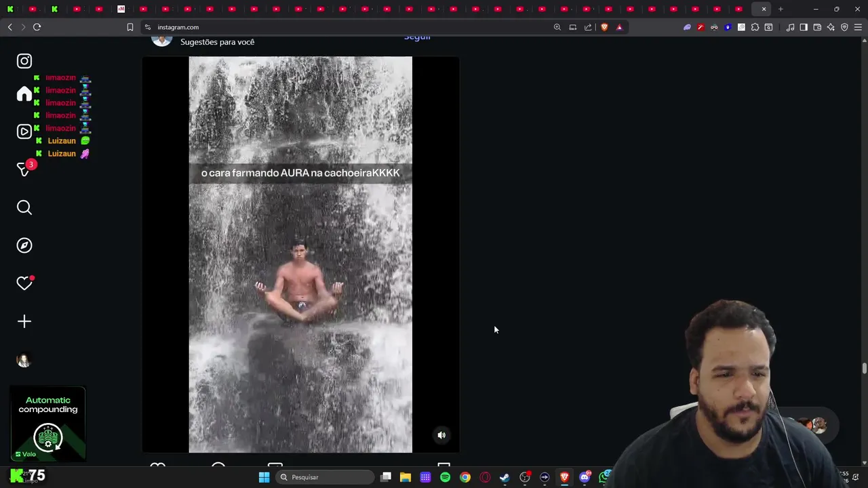Open the Reels section

(x=24, y=131)
